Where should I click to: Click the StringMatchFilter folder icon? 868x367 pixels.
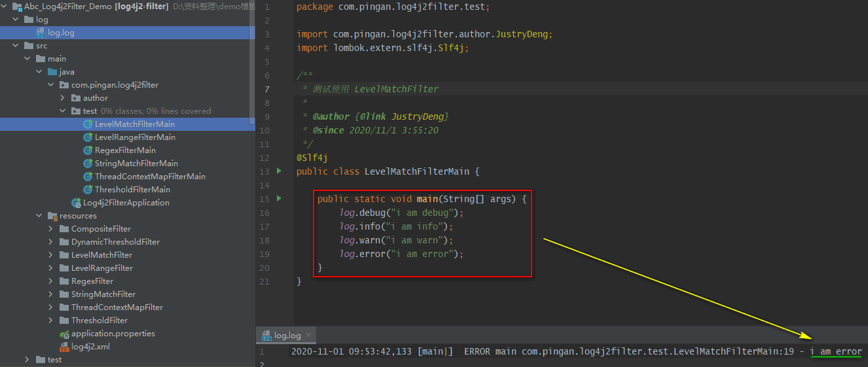point(64,294)
